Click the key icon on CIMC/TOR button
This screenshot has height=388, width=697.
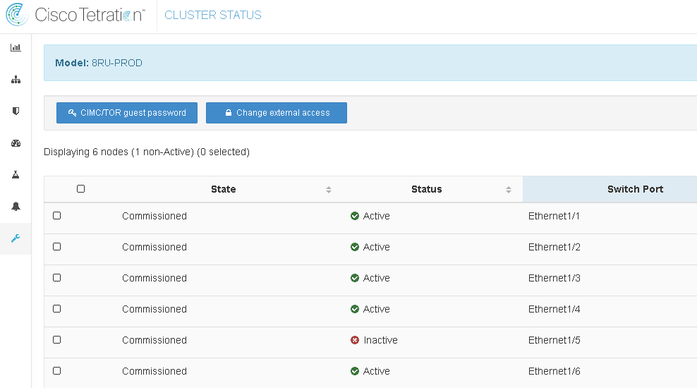coord(72,113)
